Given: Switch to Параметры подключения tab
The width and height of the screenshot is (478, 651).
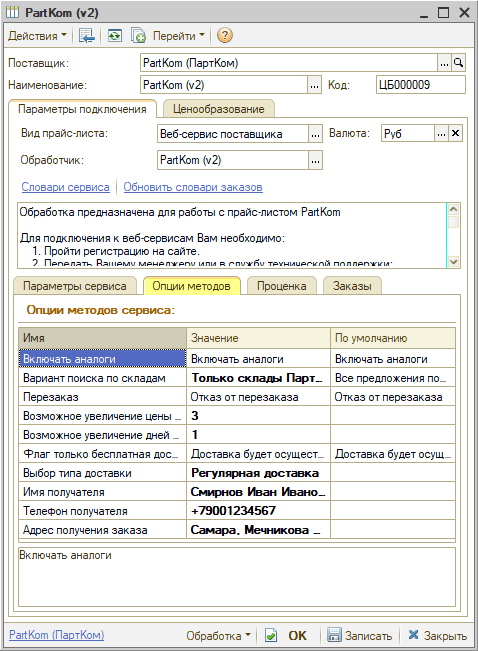Looking at the screenshot, I should pos(82,109).
